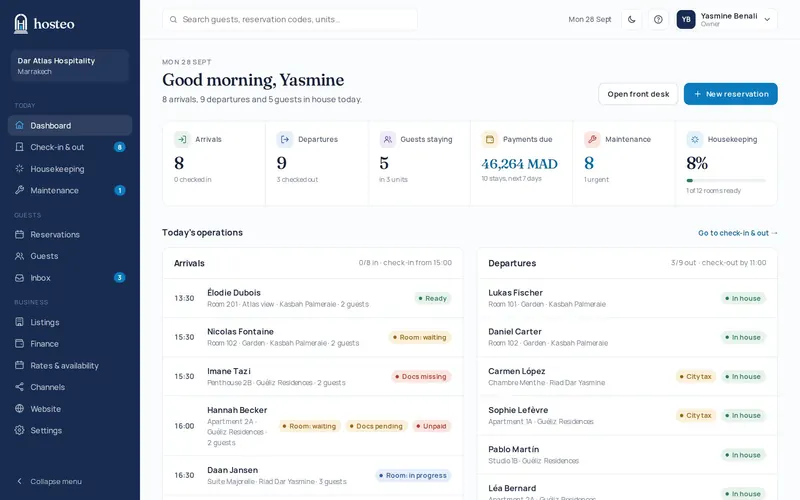Image resolution: width=800 pixels, height=500 pixels.
Task: Open Élodie Dubois arrival row
Action: pos(313,298)
